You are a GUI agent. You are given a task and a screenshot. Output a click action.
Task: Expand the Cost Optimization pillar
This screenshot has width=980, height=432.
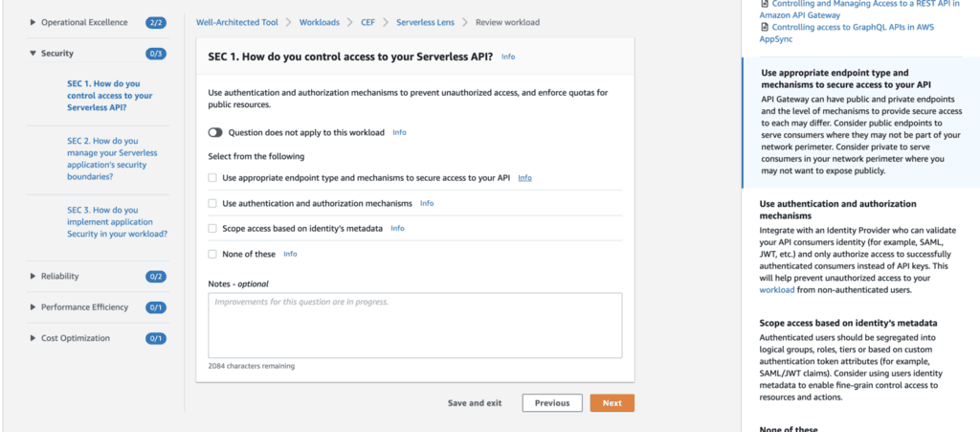pyautogui.click(x=34, y=338)
